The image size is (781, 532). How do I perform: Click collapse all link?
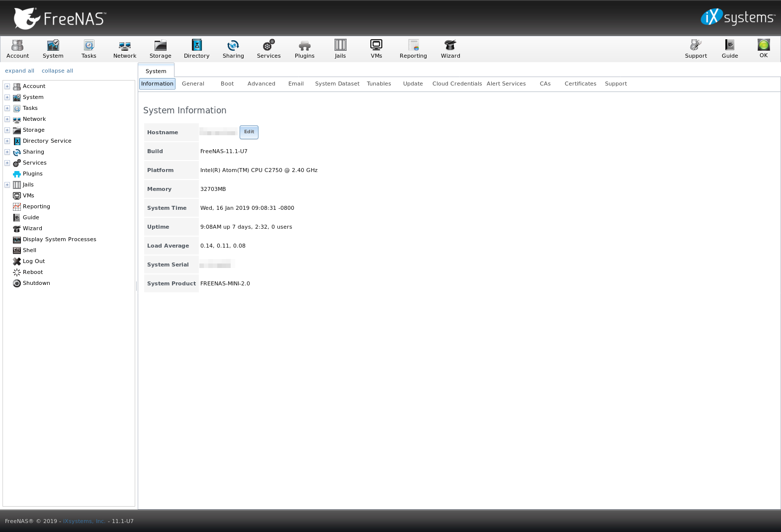click(x=57, y=71)
